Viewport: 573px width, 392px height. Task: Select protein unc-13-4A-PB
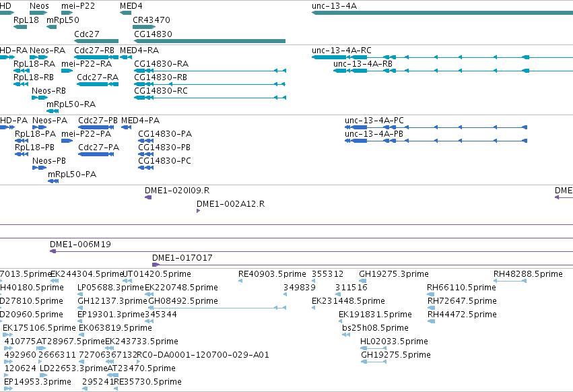click(436, 141)
